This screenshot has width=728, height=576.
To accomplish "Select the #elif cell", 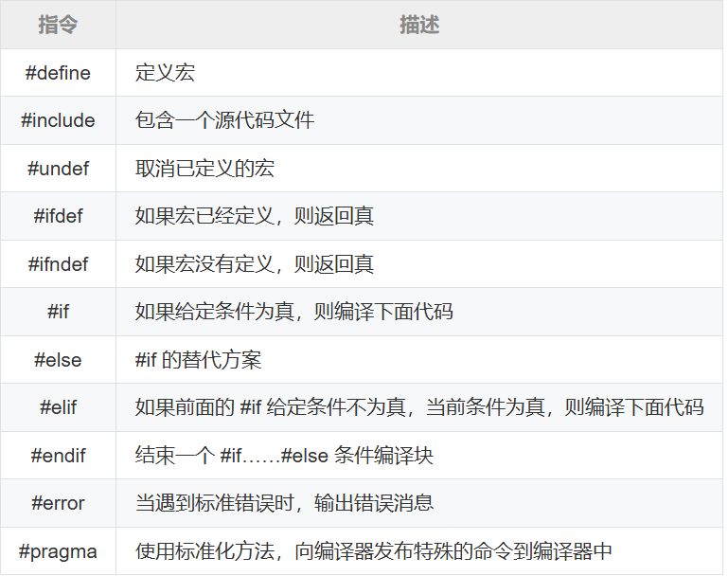I will coord(58,408).
